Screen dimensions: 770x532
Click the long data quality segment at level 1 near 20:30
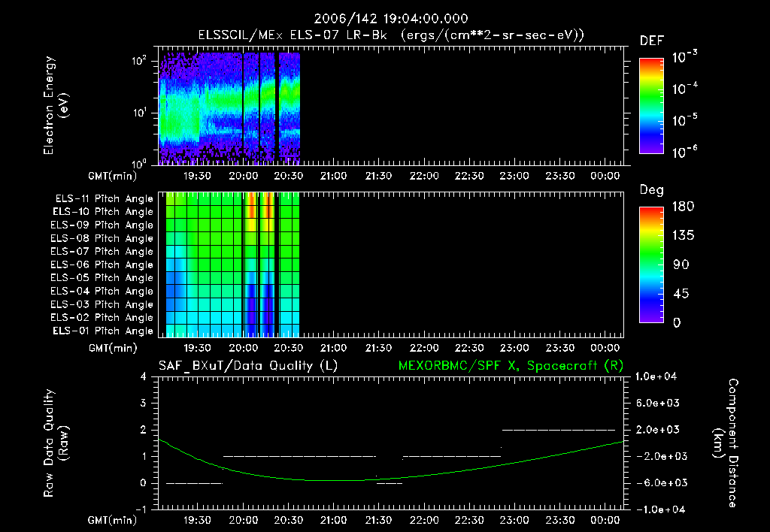tap(299, 456)
